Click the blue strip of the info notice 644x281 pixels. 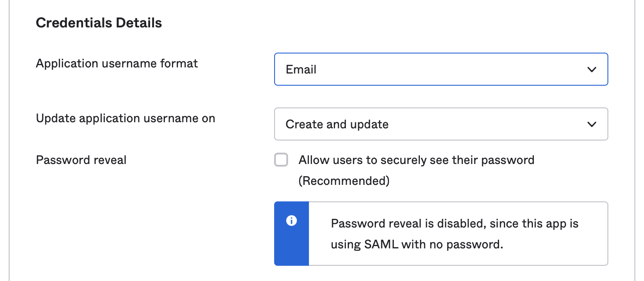click(292, 234)
